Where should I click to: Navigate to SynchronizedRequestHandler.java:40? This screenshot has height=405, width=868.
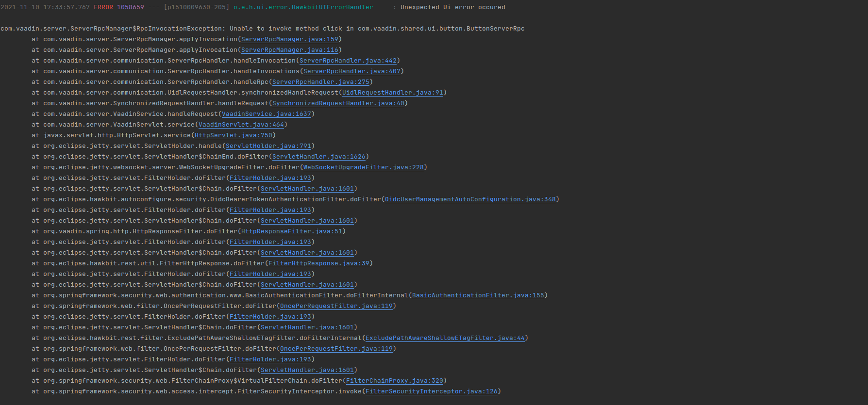338,103
